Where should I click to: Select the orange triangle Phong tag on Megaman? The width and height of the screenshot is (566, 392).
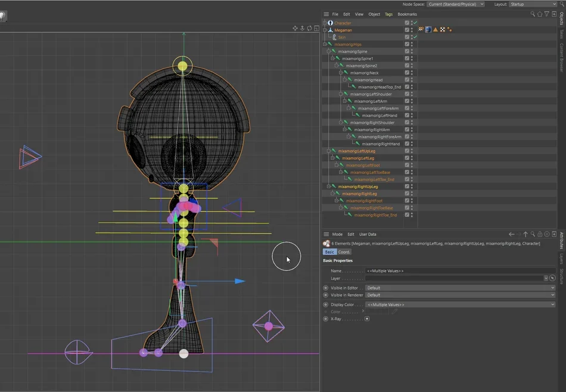click(x=436, y=30)
